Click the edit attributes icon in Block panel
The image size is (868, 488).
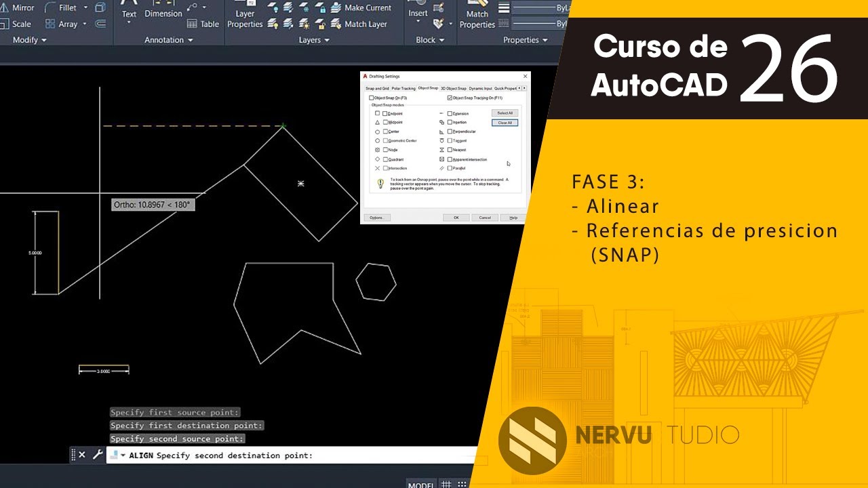pyautogui.click(x=439, y=24)
